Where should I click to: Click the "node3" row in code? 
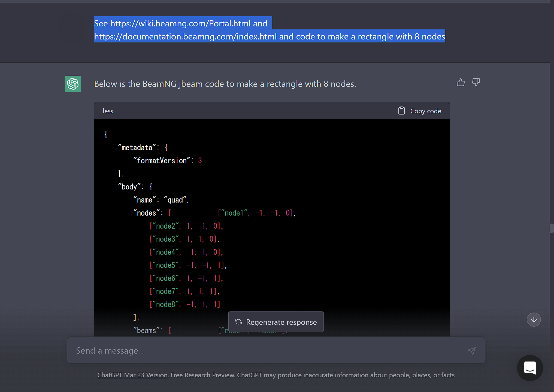tap(184, 239)
